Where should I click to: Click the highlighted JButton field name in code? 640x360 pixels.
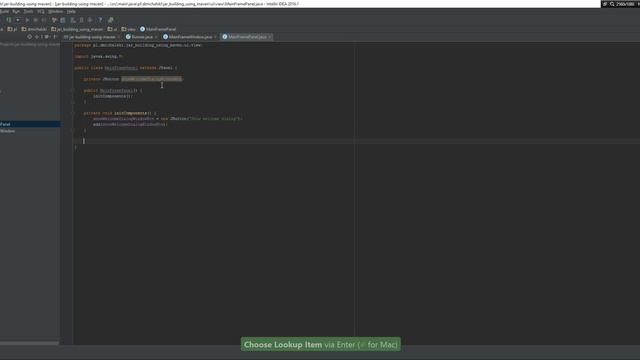pos(151,79)
